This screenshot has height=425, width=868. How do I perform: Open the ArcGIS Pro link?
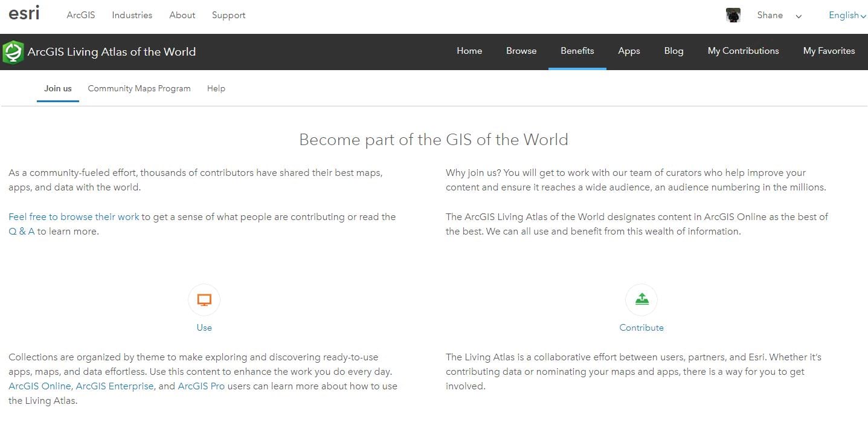[201, 386]
